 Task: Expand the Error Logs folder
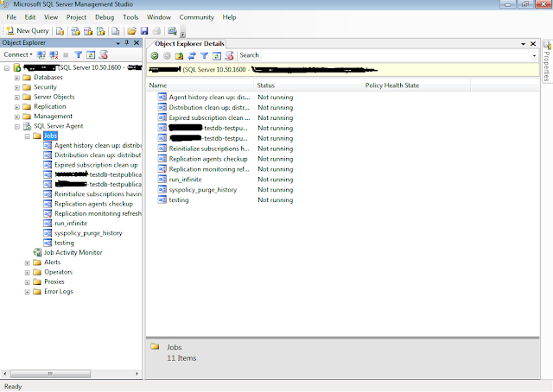[27, 292]
